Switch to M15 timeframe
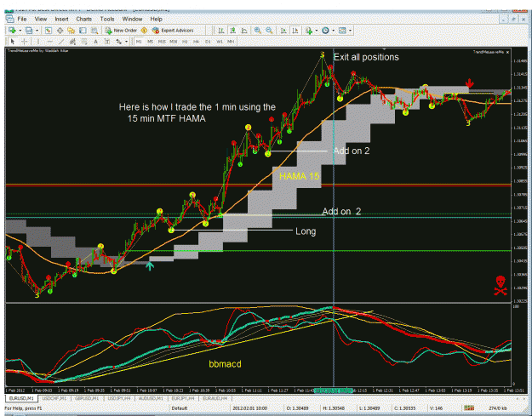532x416 pixels. (162, 42)
